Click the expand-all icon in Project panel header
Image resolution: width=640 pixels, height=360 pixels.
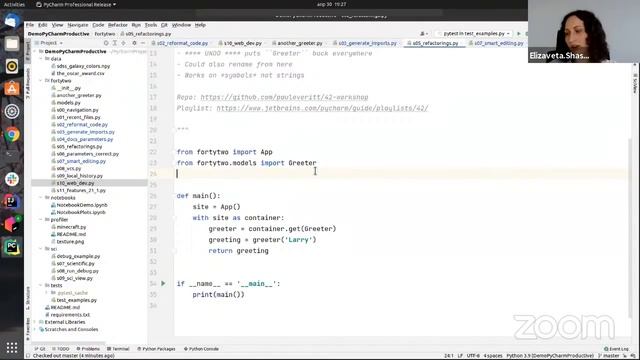[115, 43]
